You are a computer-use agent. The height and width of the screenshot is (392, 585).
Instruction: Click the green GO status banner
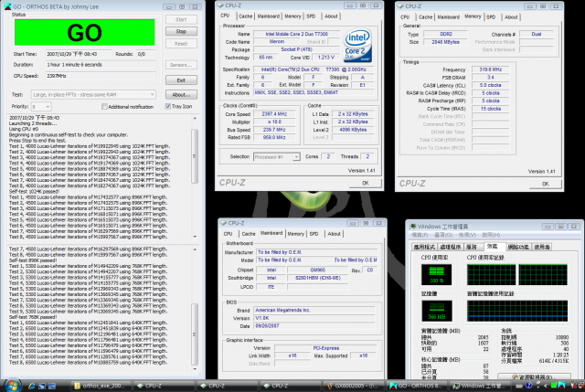point(85,33)
